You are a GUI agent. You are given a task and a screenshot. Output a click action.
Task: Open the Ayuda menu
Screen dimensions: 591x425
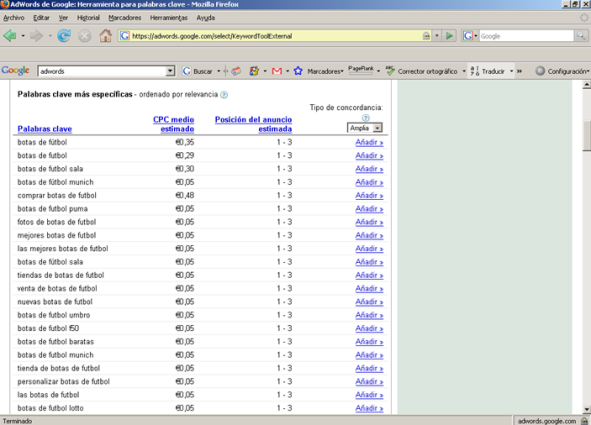click(x=205, y=18)
